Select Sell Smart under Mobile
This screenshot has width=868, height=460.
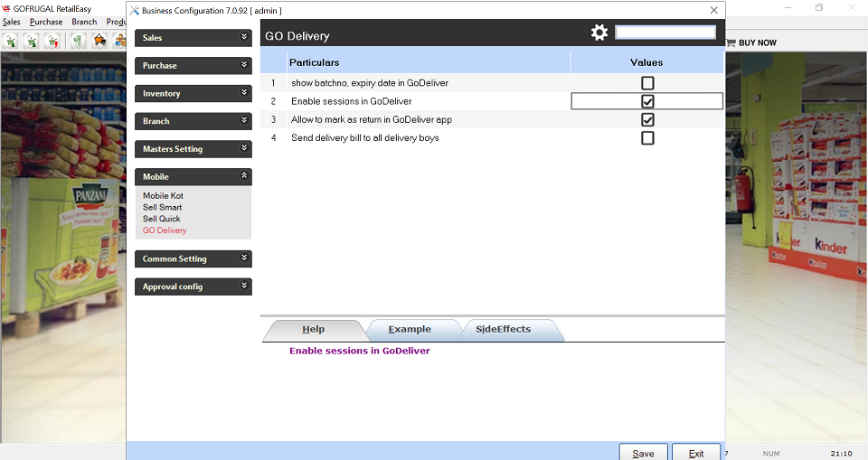coord(163,207)
